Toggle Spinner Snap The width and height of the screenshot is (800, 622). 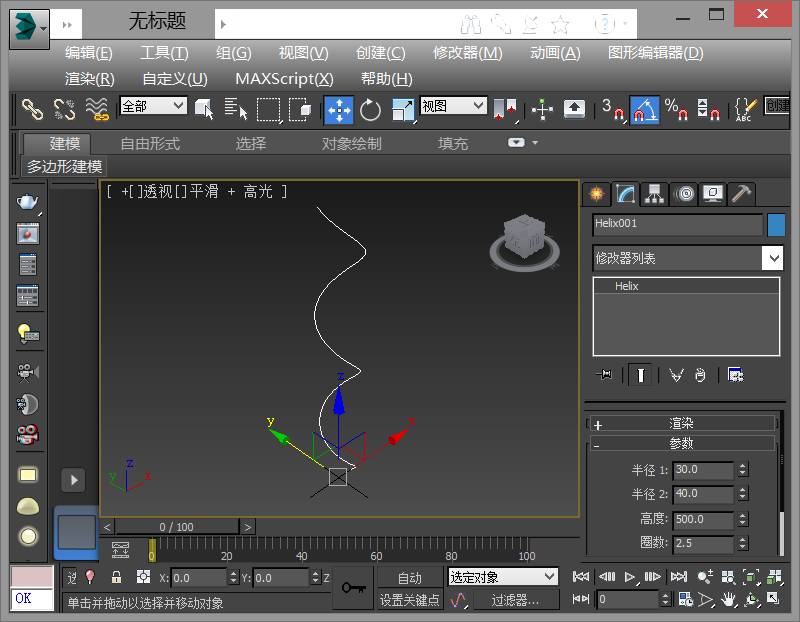point(708,109)
